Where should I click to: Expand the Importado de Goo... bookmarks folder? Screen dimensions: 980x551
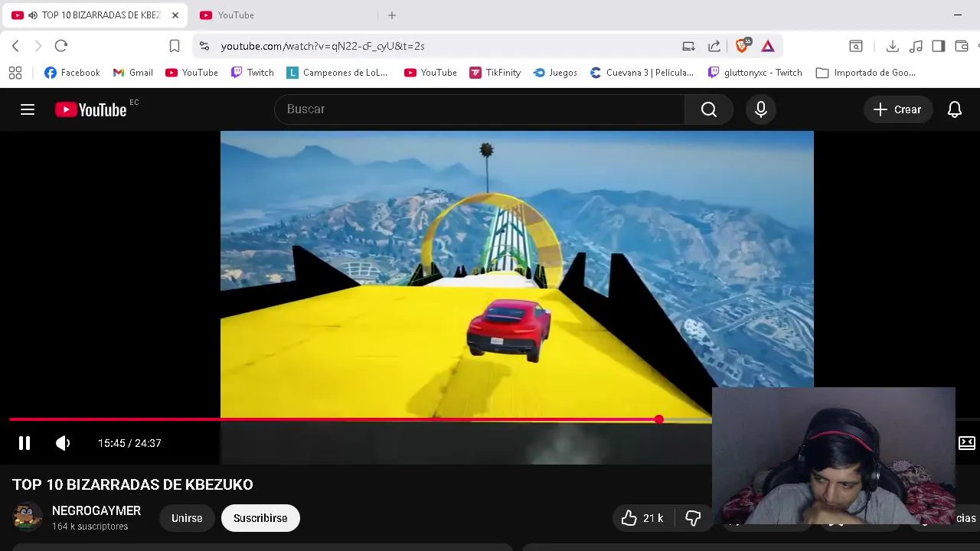click(866, 73)
